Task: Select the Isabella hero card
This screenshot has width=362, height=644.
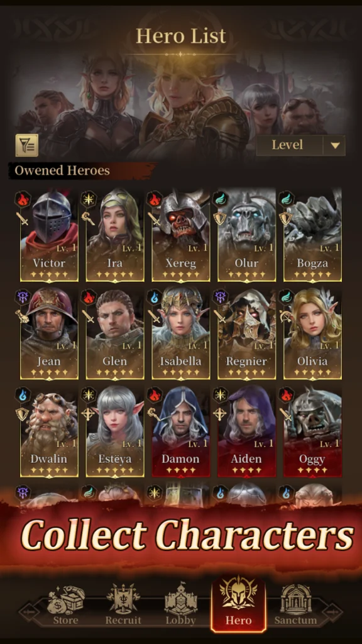Action: click(180, 332)
